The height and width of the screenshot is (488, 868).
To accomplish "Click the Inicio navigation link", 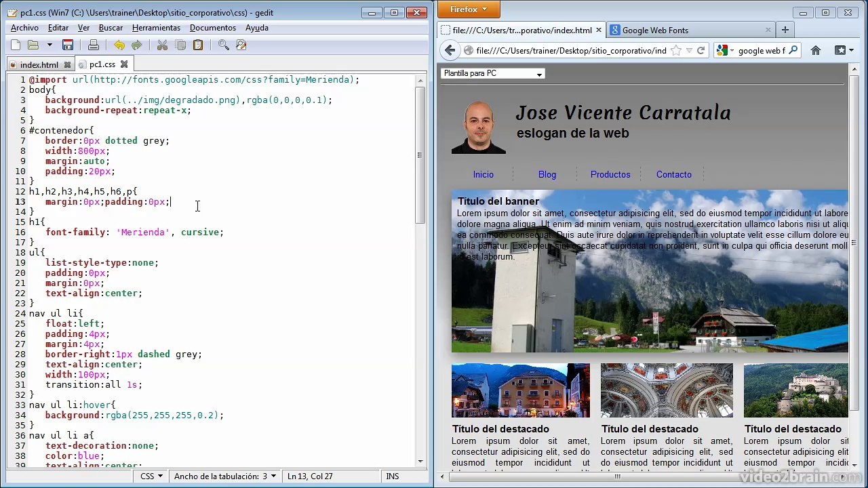I will [x=484, y=175].
